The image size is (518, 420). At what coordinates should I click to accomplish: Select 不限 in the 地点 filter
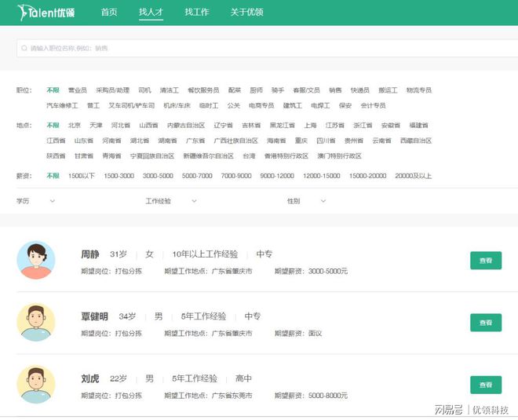pyautogui.click(x=53, y=126)
